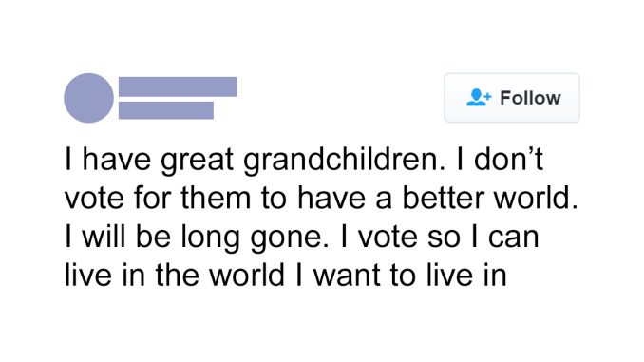This screenshot has height=362, width=644.
Task: Click the word "Follow" label text
Action: point(530,98)
